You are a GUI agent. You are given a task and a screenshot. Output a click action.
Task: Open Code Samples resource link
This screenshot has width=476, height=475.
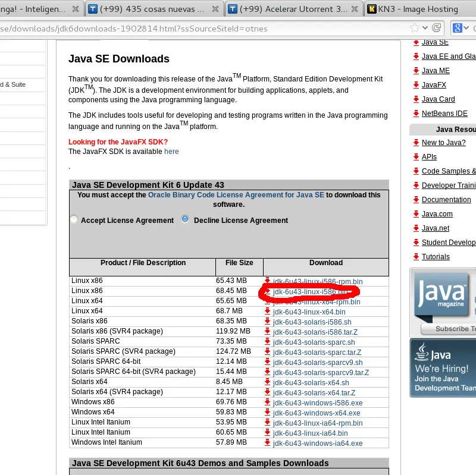(449, 171)
